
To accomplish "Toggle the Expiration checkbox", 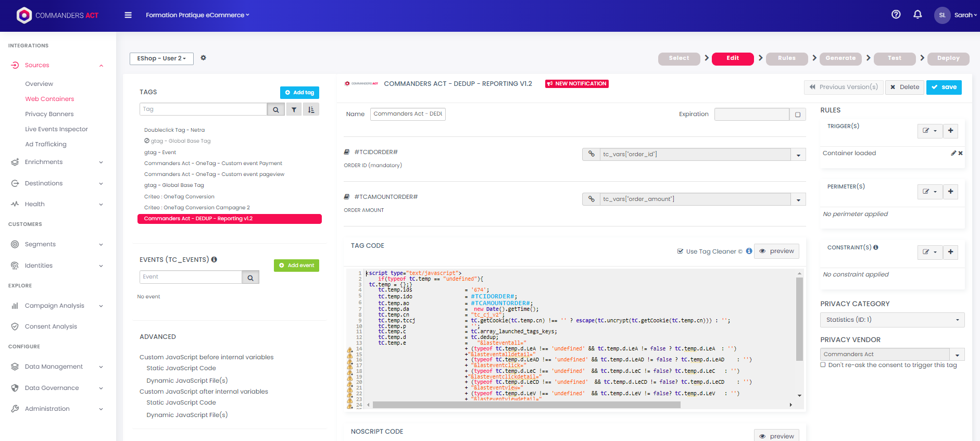I will click(798, 115).
